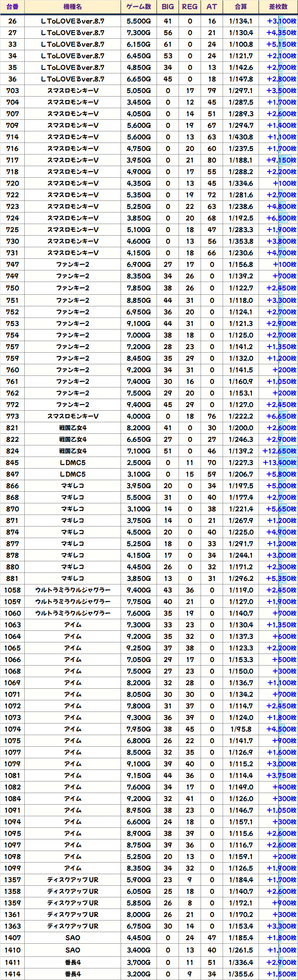Select the 1/188.1 combined value
This screenshot has width=298, height=980.
click(241, 160)
